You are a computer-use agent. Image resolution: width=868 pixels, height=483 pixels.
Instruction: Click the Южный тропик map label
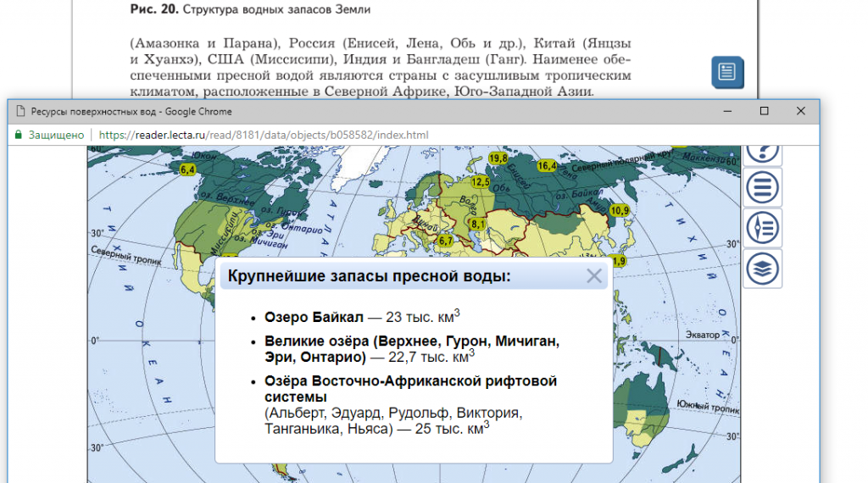708,407
